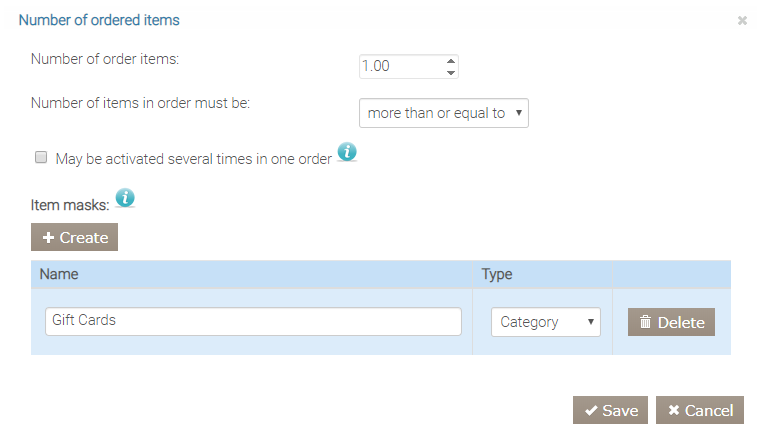
Task: Increase the order items value with the up arrow
Action: pyautogui.click(x=451, y=60)
